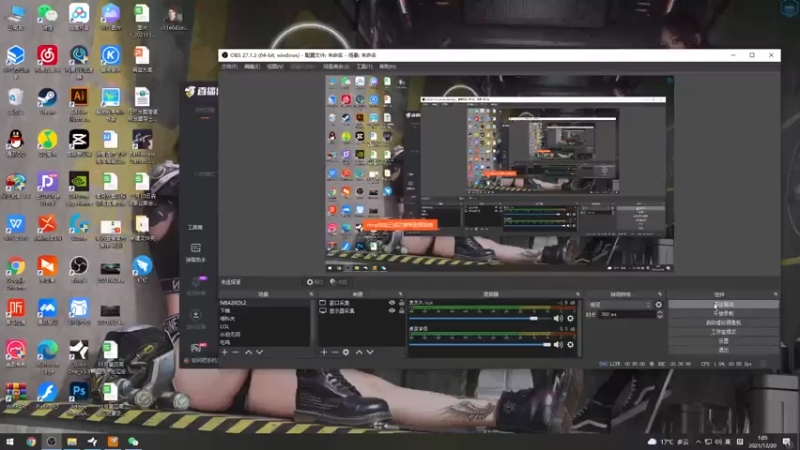Open the Edit (编辑) menu in OBS
The width and height of the screenshot is (800, 450).
click(252, 66)
